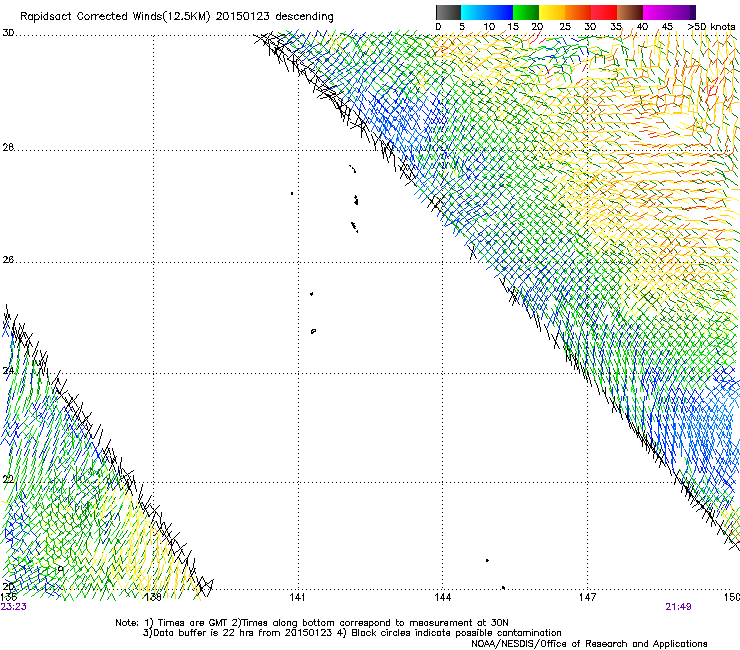Click the latitude label 22
This screenshot has height=650, width=740.
point(8,480)
